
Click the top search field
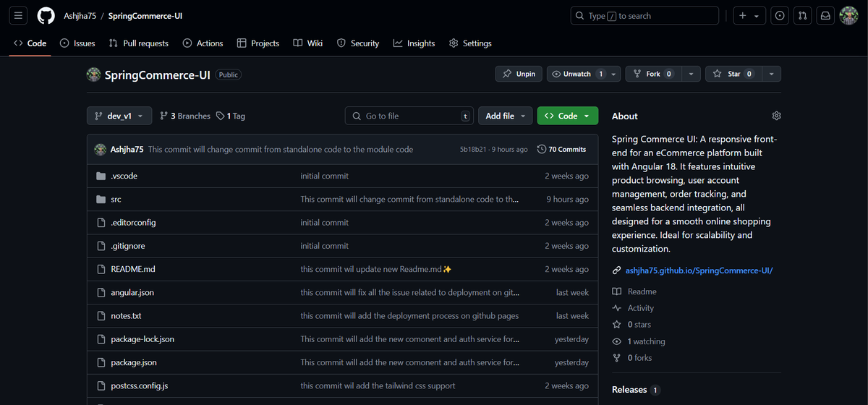645,16
